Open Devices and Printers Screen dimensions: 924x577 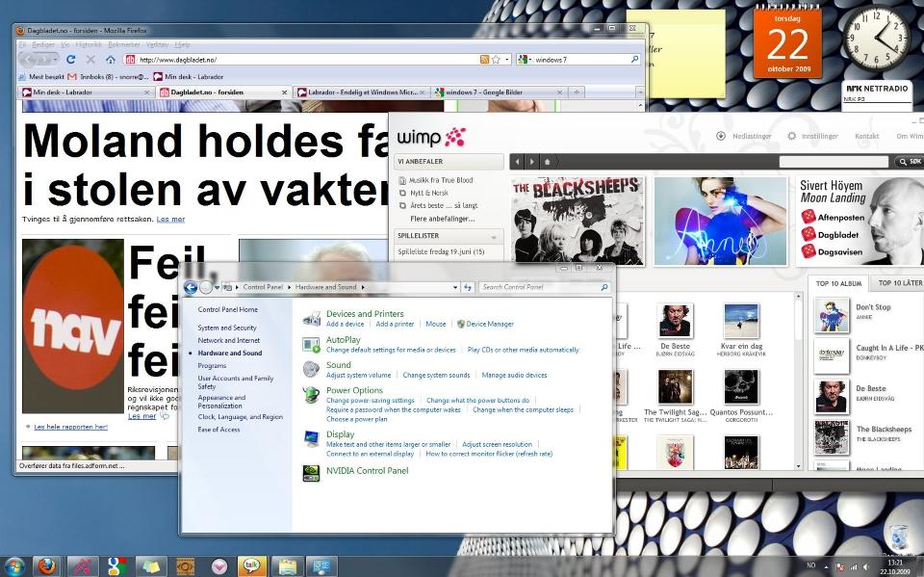[365, 314]
